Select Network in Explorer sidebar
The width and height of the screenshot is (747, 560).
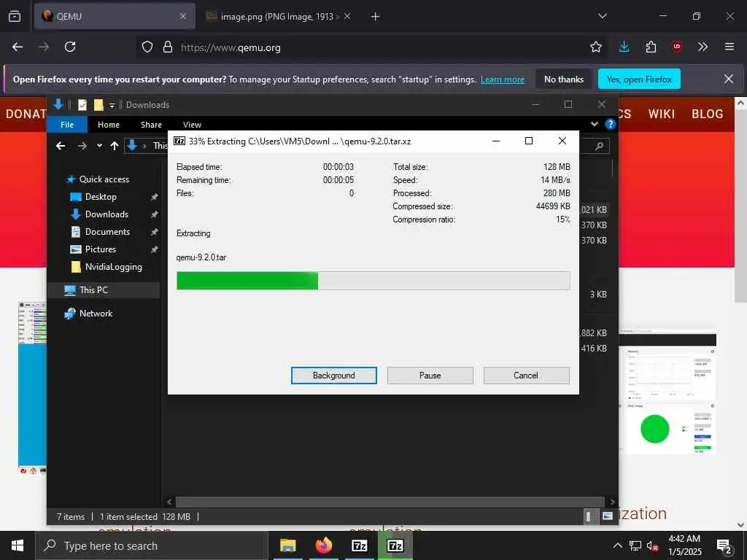pos(96,314)
